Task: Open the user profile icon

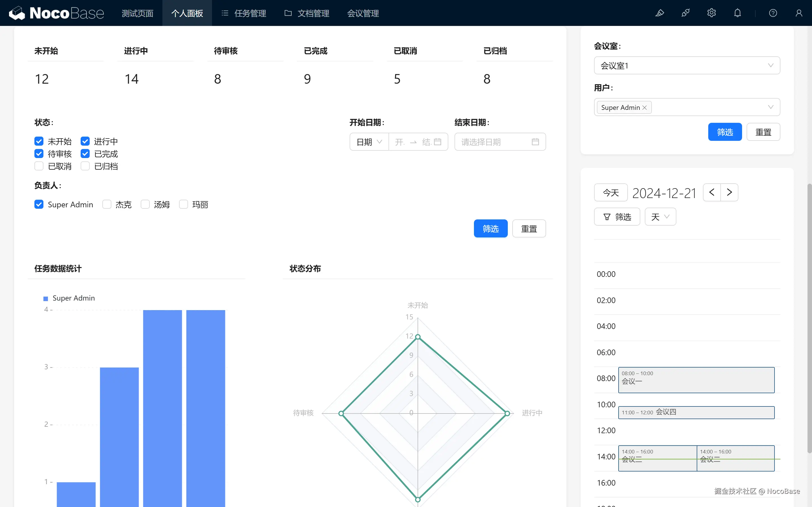Action: [x=798, y=13]
